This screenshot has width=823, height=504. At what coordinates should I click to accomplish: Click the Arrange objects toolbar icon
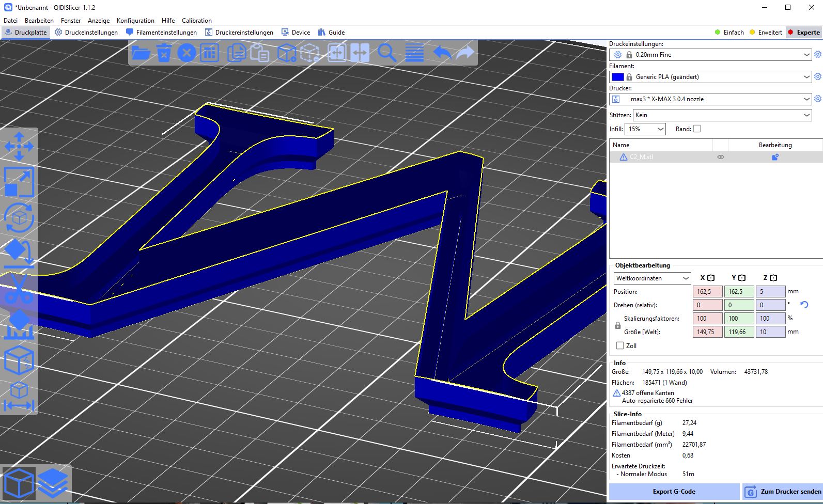click(x=209, y=53)
